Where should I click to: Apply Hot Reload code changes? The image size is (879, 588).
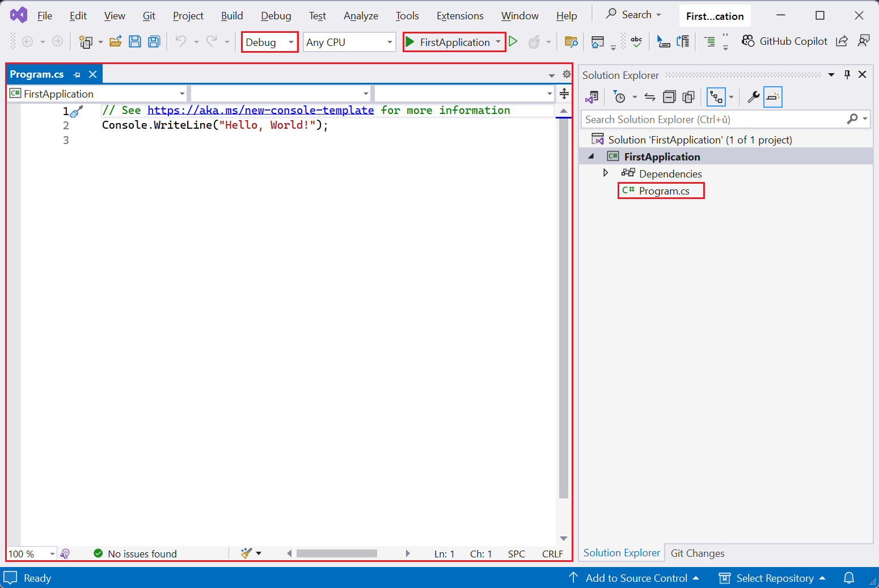pos(533,41)
